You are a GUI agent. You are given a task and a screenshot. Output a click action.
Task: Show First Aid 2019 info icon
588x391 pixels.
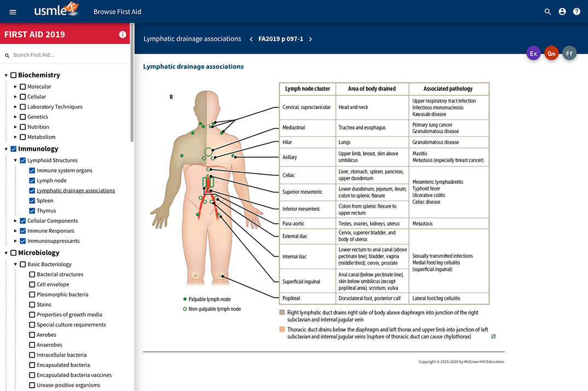pos(123,34)
